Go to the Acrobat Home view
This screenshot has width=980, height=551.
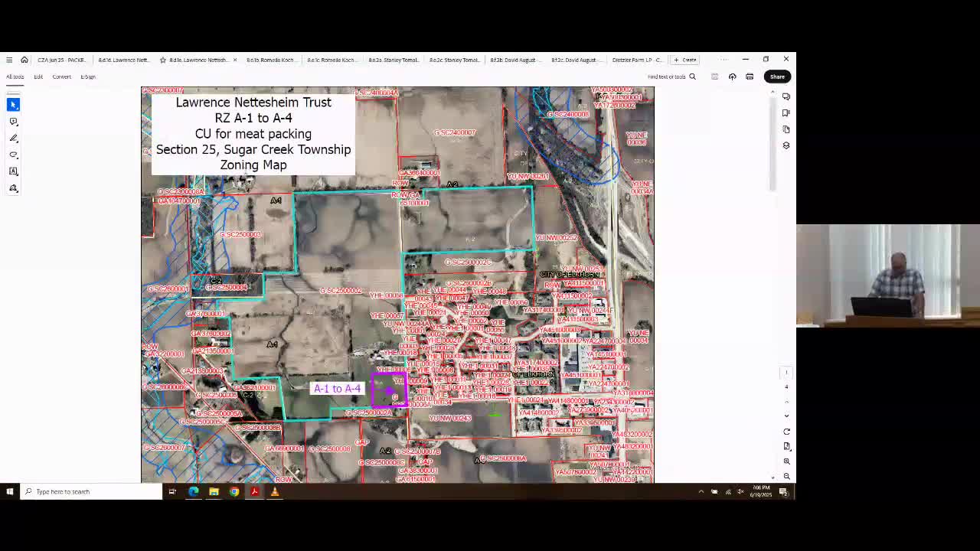point(24,60)
